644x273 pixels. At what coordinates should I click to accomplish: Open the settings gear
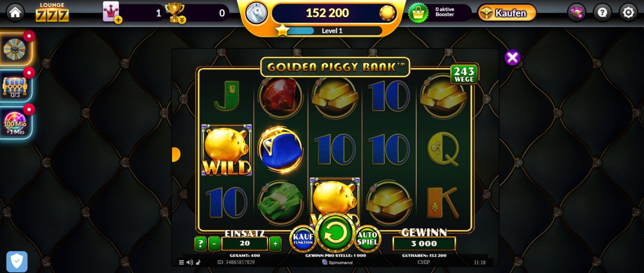pos(628,12)
